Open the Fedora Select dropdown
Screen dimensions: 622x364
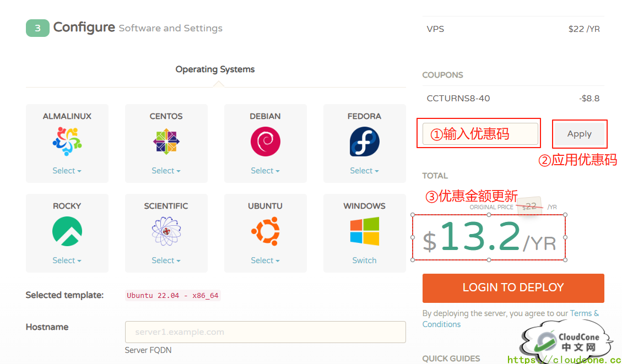point(365,171)
